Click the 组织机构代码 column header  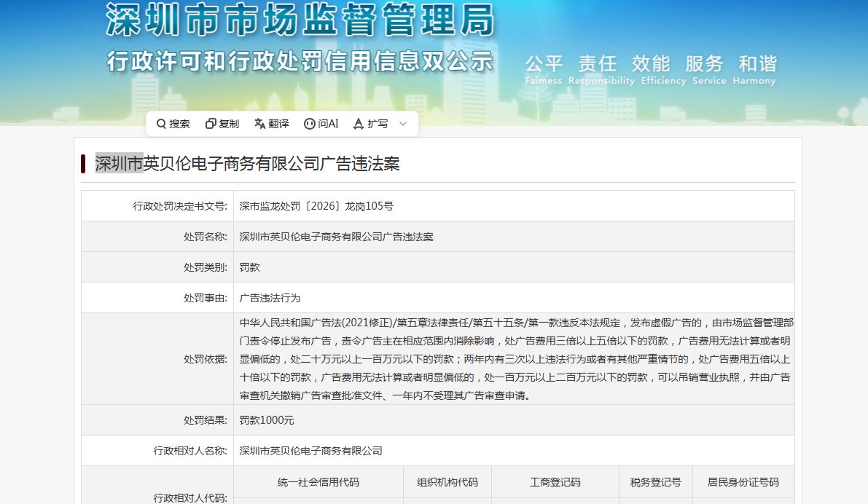click(447, 482)
